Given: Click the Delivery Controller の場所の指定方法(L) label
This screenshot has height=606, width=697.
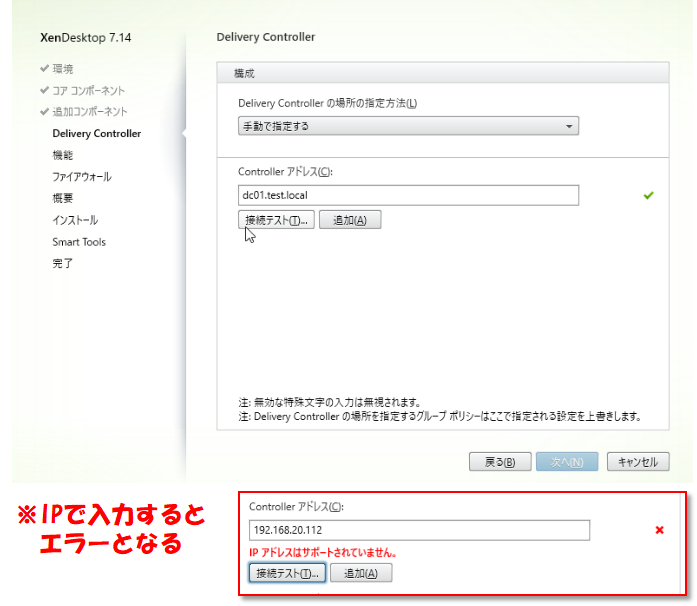Looking at the screenshot, I should [328, 103].
